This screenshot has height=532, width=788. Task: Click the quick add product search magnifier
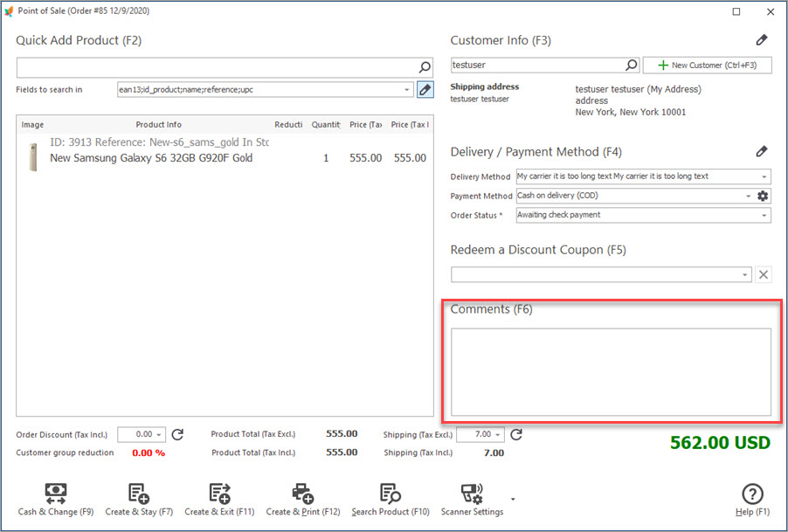[425, 66]
